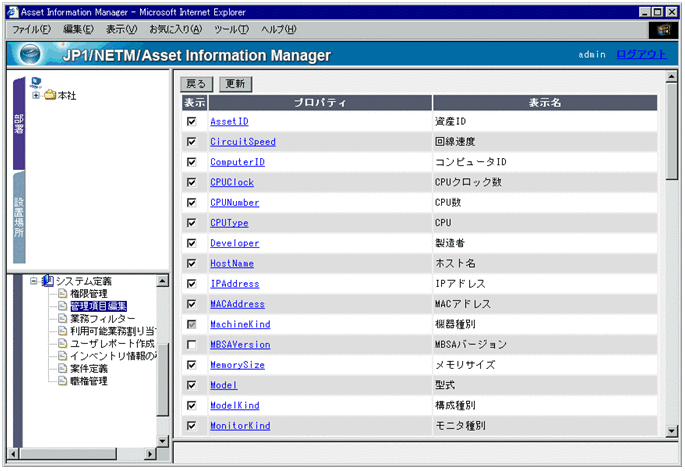Click the page icon beside 案件定義
This screenshot has height=471, width=685.
pos(62,369)
